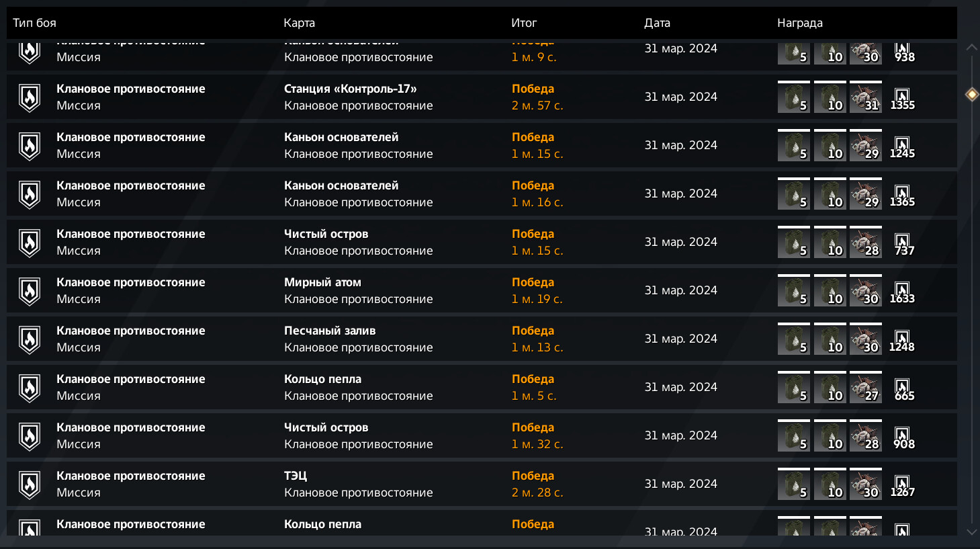
Task: Click the Итог column header
Action: (x=523, y=23)
